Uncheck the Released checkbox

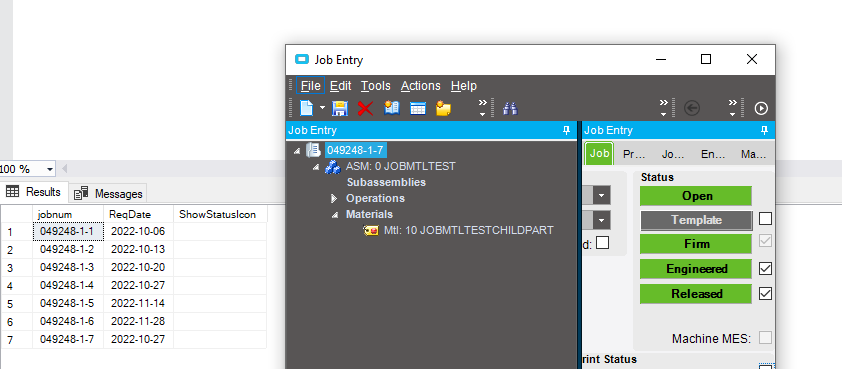[x=765, y=293]
